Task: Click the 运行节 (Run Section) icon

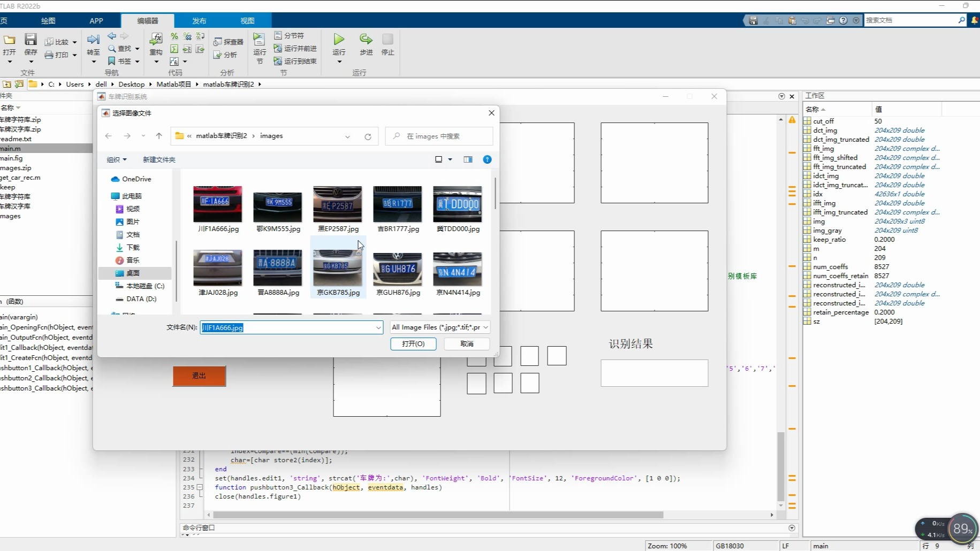Action: (259, 40)
